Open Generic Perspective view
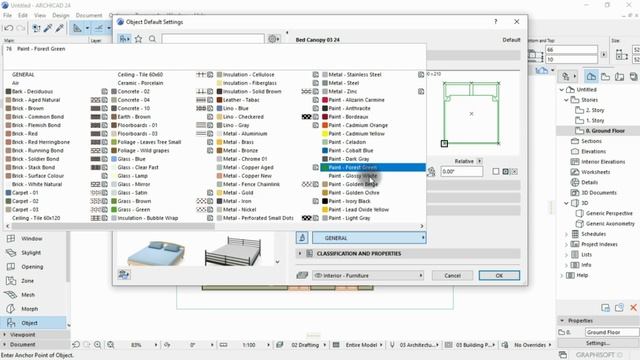640x360 pixels. click(609, 213)
